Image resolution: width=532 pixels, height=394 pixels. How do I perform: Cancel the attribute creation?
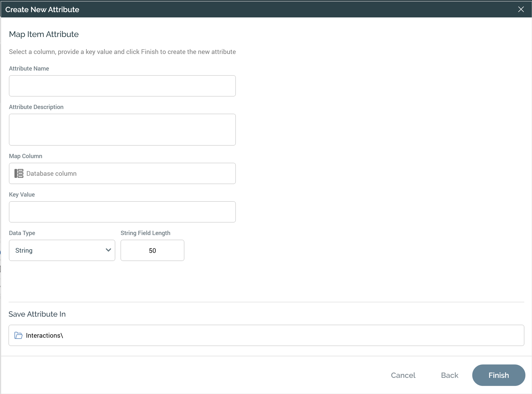[403, 375]
